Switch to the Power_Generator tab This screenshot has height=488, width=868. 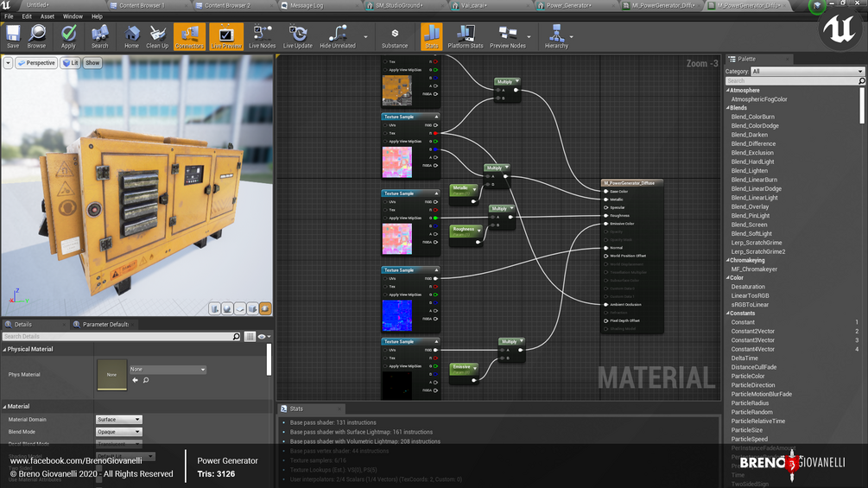568,5
